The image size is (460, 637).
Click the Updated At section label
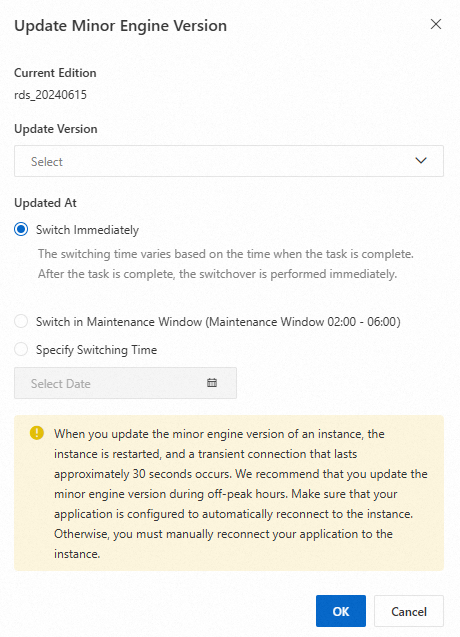[45, 203]
